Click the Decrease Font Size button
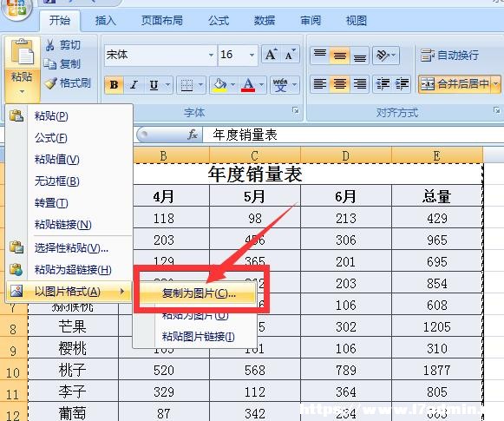The height and width of the screenshot is (421, 504). [290, 55]
